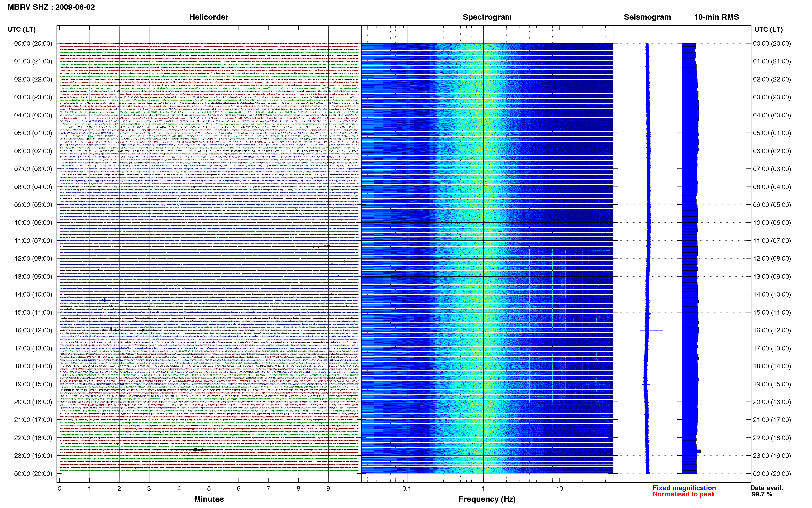Click the '10' frequency tick label
The width and height of the screenshot is (812, 508).
pyautogui.click(x=559, y=489)
